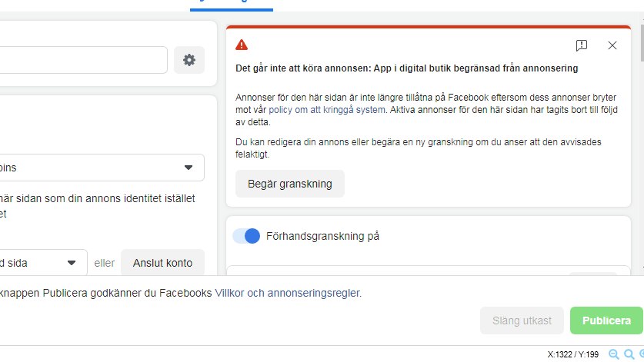Click the empty text input field next to gear
Image resolution: width=644 pixels, height=362 pixels.
(x=83, y=60)
